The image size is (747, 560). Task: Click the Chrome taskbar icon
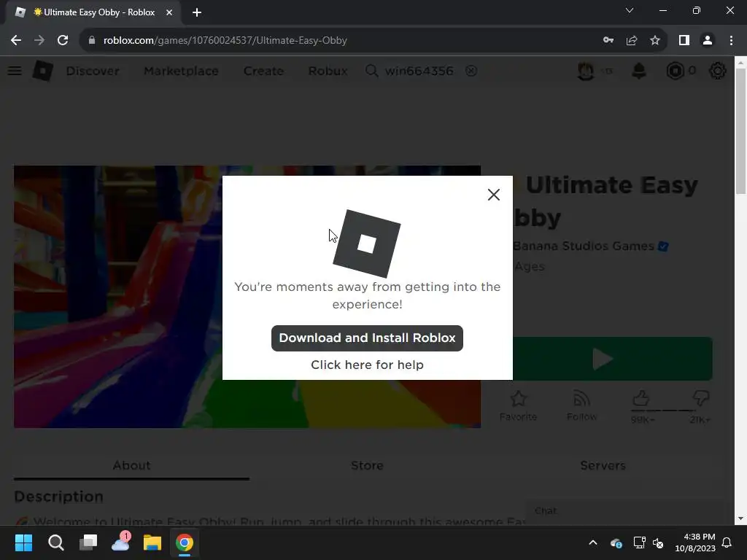[x=185, y=542]
